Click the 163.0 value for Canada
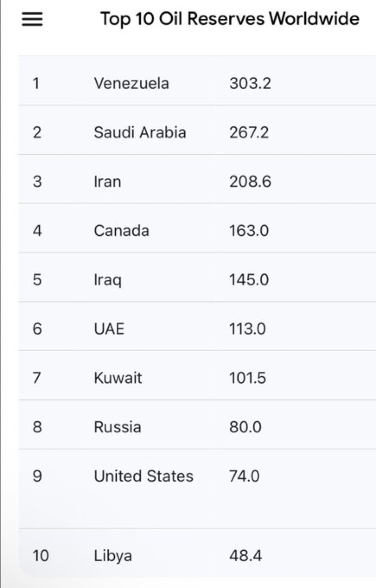 coord(249,231)
